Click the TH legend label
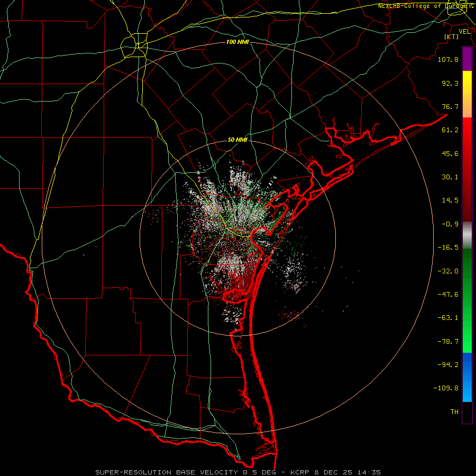Viewport: 476px width, 476px height. [454, 412]
